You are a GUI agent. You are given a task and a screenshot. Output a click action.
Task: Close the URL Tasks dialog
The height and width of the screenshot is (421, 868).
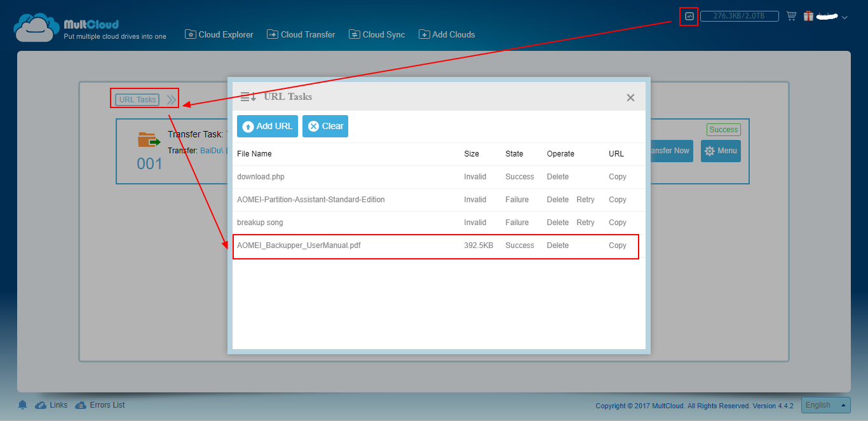tap(630, 97)
